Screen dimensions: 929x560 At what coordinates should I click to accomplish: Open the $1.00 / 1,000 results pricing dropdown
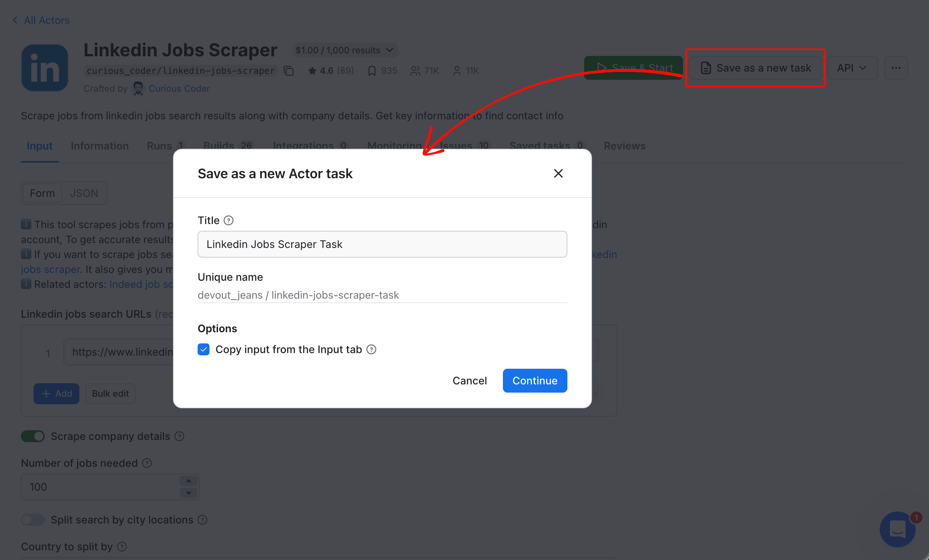pyautogui.click(x=345, y=50)
